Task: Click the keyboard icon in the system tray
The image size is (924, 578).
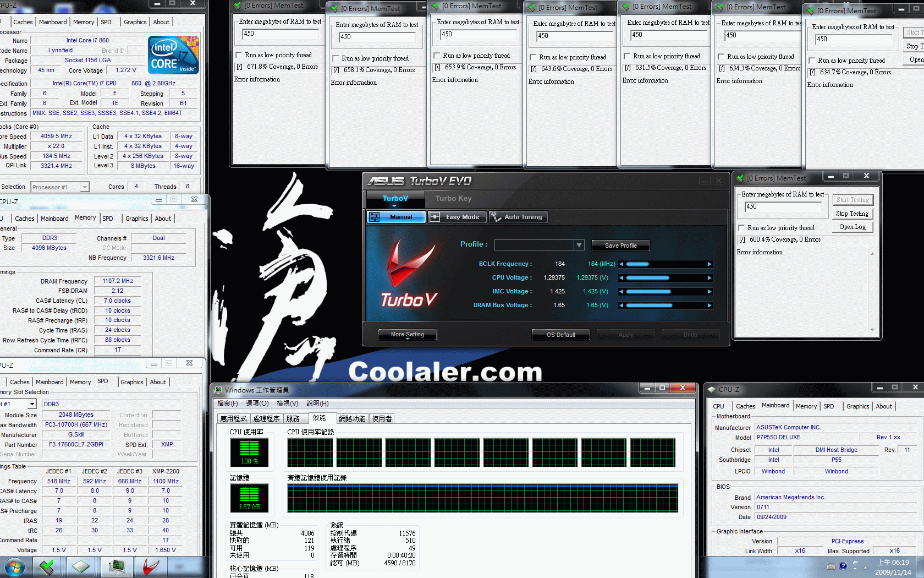Action: pos(831,566)
